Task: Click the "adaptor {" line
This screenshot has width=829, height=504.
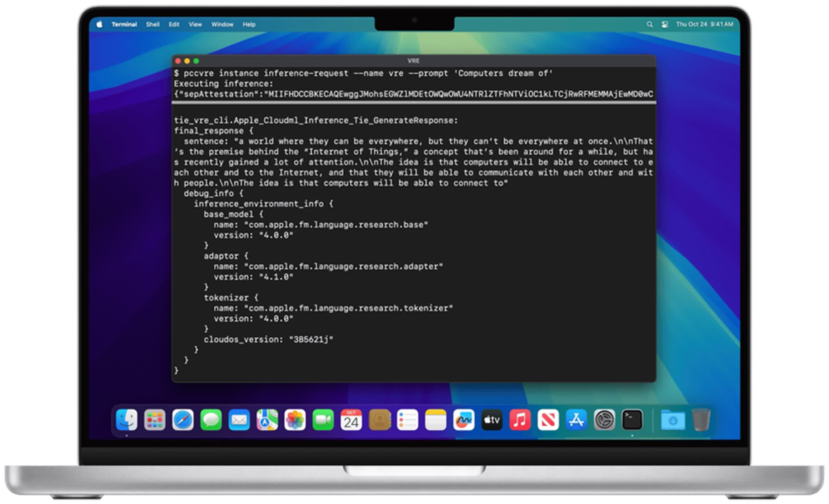Action: (226, 256)
